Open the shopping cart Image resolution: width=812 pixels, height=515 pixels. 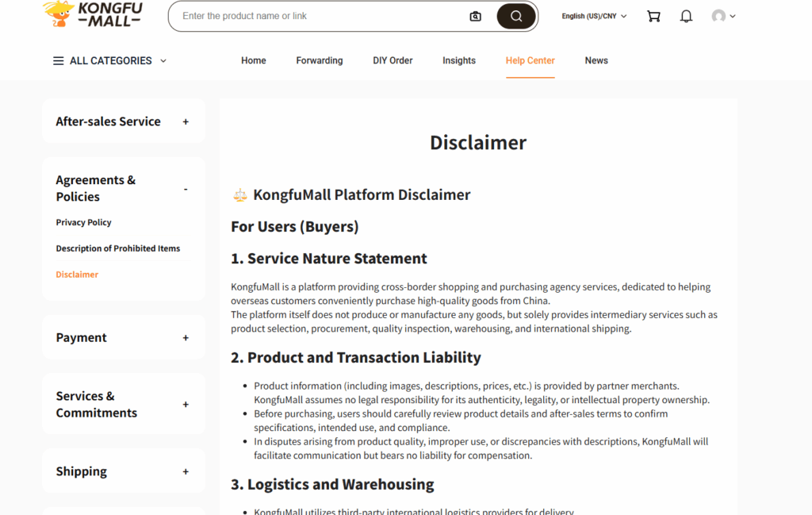click(x=653, y=16)
